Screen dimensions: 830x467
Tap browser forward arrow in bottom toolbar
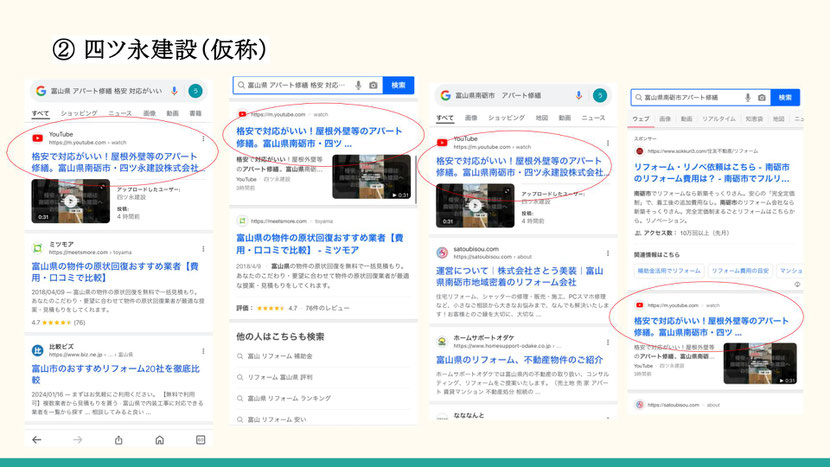tap(78, 440)
